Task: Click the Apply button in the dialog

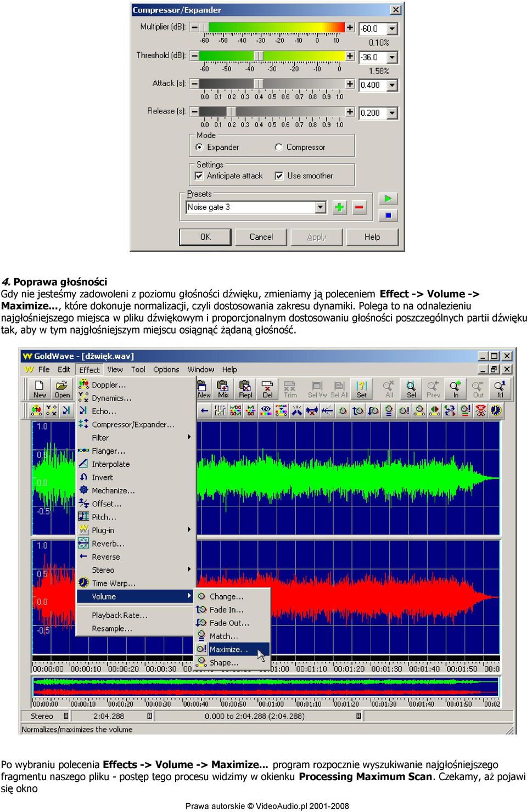Action: pyautogui.click(x=317, y=237)
